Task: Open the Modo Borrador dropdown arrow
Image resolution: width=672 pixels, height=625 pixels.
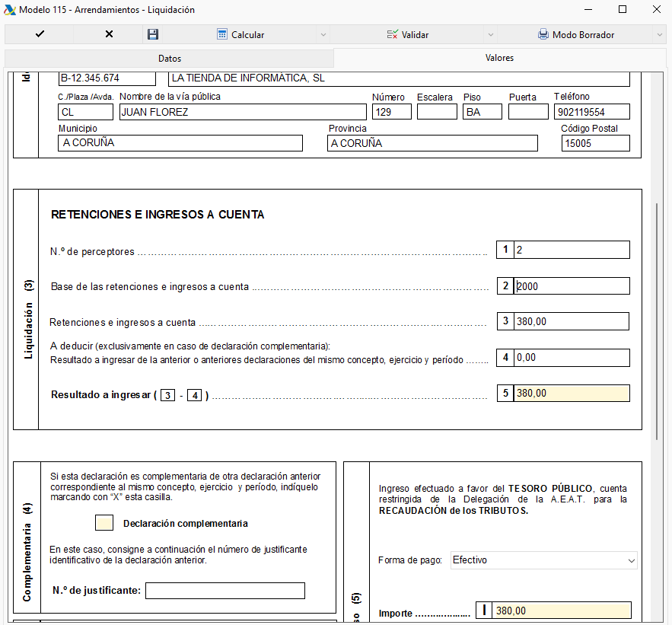Action: point(660,35)
